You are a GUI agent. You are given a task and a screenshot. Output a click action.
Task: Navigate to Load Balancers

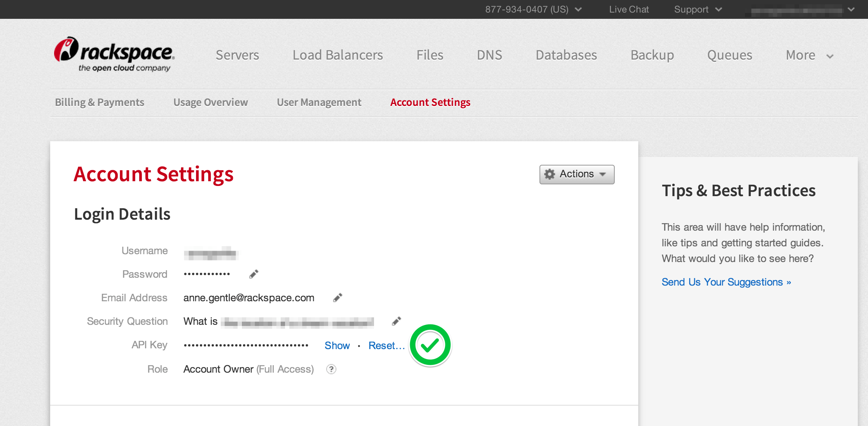(x=337, y=55)
